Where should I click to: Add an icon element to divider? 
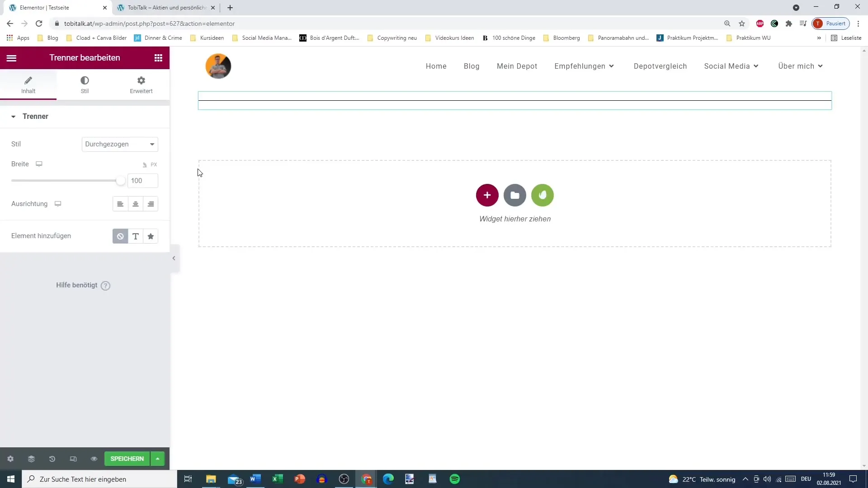point(151,236)
